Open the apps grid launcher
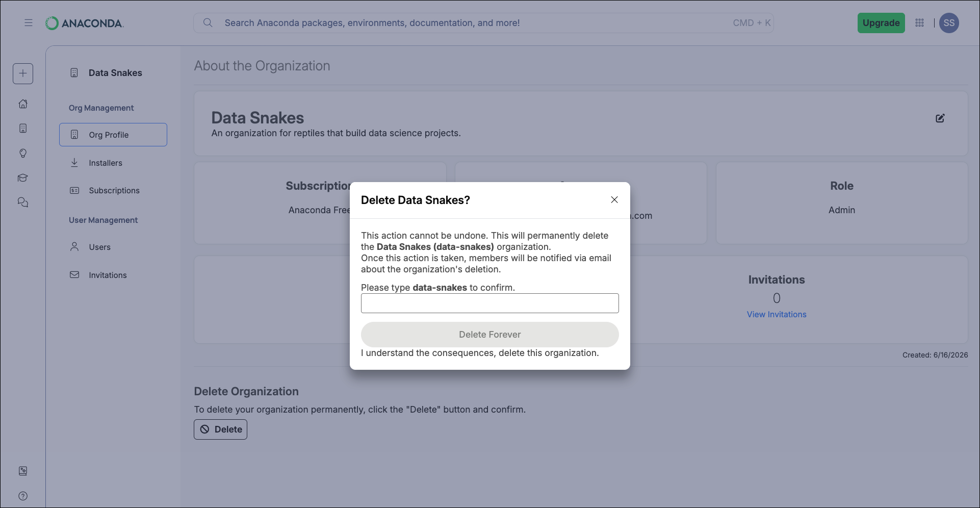Image resolution: width=980 pixels, height=508 pixels. click(919, 23)
